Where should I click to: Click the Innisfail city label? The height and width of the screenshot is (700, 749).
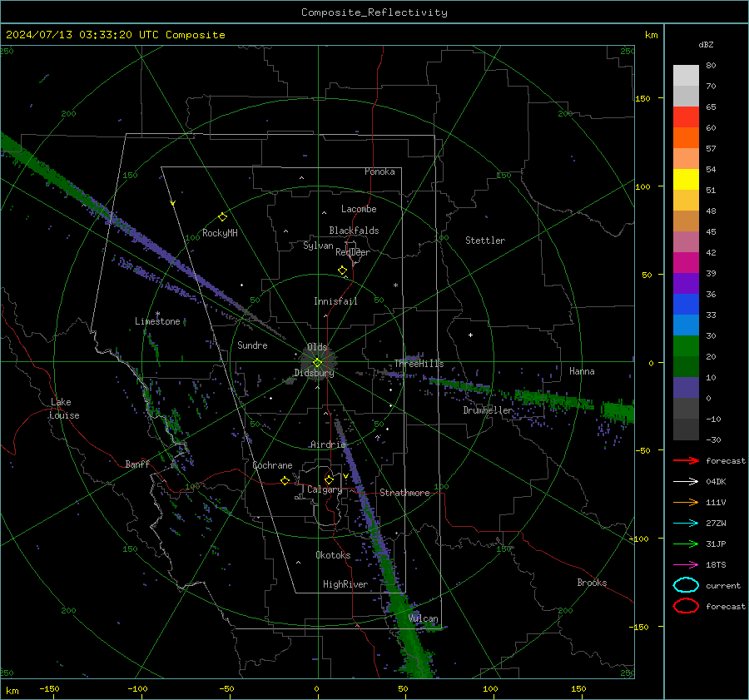coord(335,301)
